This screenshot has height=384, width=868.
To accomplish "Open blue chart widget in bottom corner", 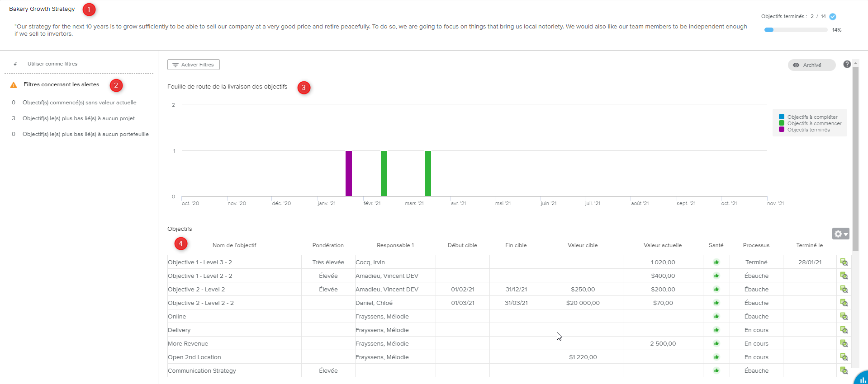I will point(862,379).
